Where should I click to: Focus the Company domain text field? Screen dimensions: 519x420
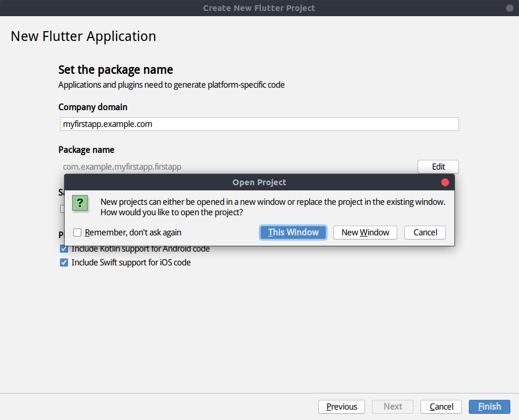(x=259, y=124)
